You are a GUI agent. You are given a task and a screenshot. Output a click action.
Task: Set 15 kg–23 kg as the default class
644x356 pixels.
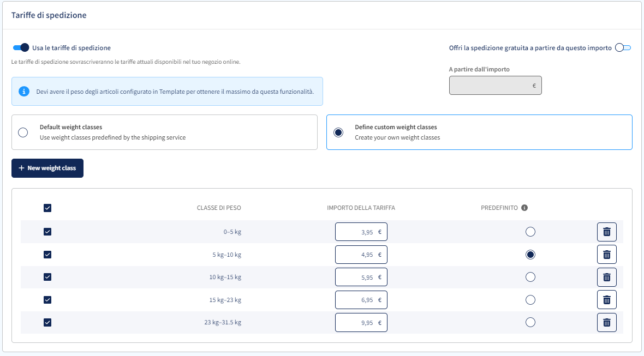pos(530,300)
